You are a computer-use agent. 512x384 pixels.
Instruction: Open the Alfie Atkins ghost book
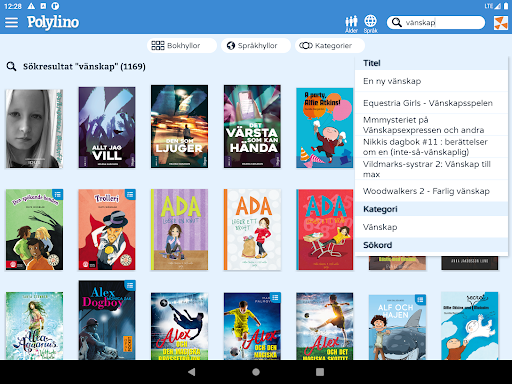click(x=470, y=326)
